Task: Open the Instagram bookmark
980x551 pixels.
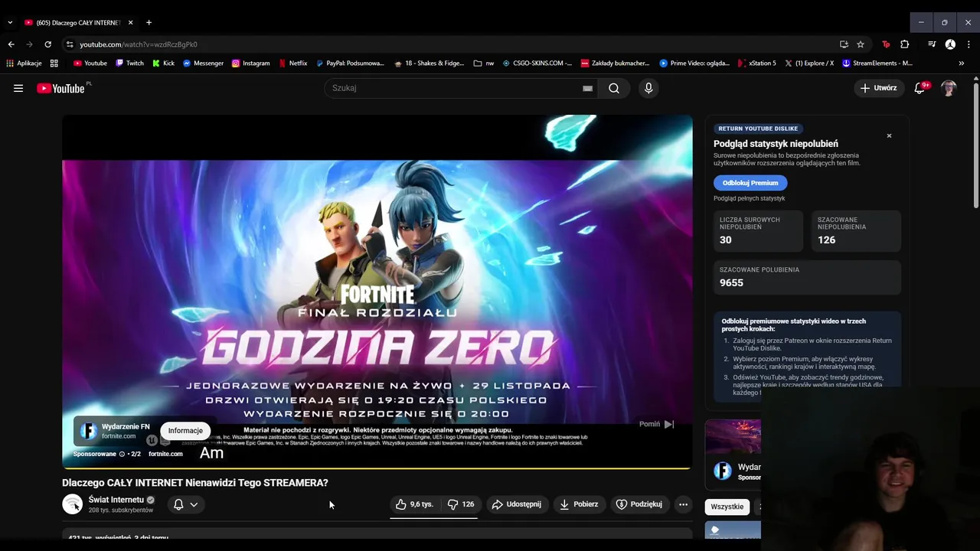Action: click(250, 64)
